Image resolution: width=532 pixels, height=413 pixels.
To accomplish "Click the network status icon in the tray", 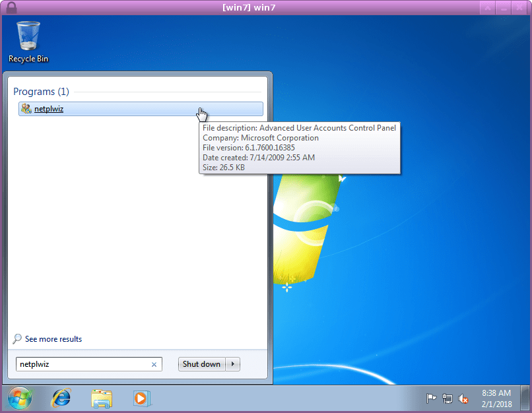I will (x=448, y=398).
